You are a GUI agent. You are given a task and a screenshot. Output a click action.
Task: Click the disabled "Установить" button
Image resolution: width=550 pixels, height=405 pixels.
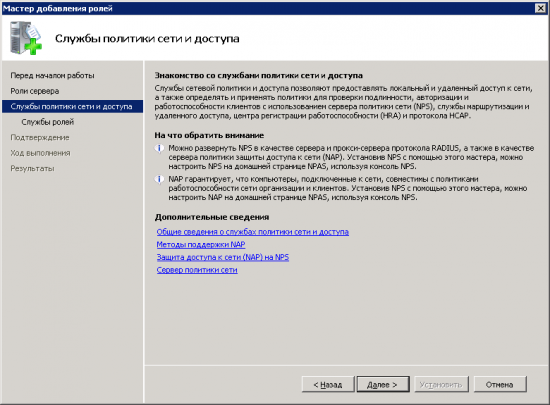441,385
